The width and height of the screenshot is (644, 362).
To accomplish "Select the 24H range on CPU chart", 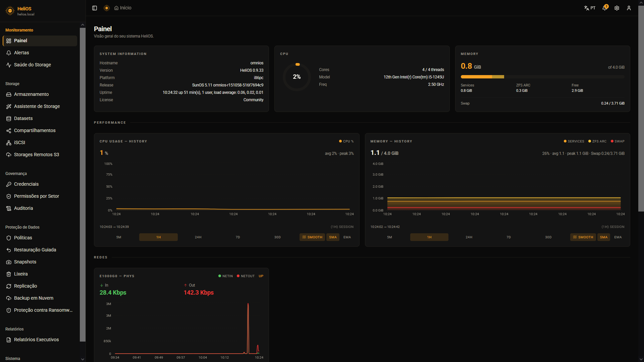I will [198, 237].
